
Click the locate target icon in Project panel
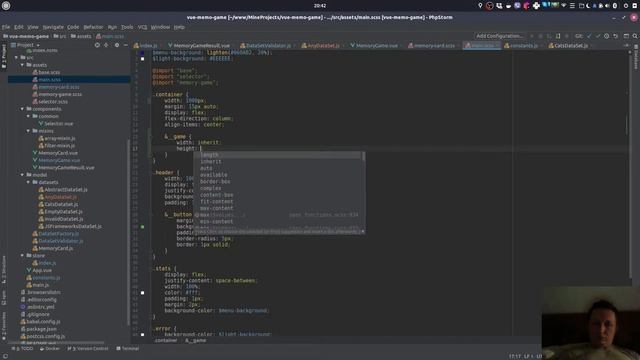tap(97, 45)
